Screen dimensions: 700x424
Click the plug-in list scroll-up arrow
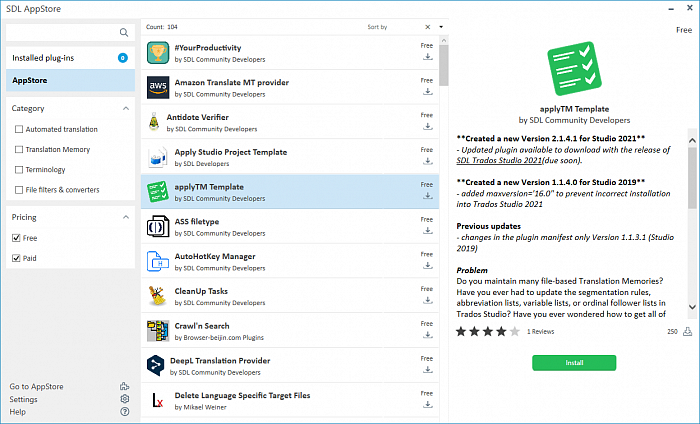[x=444, y=41]
